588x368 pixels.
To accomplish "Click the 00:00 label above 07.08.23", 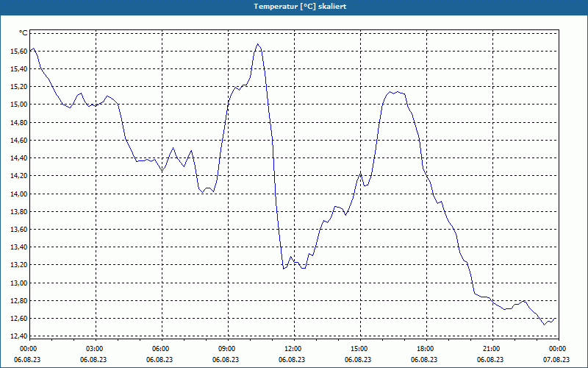I will (557, 349).
